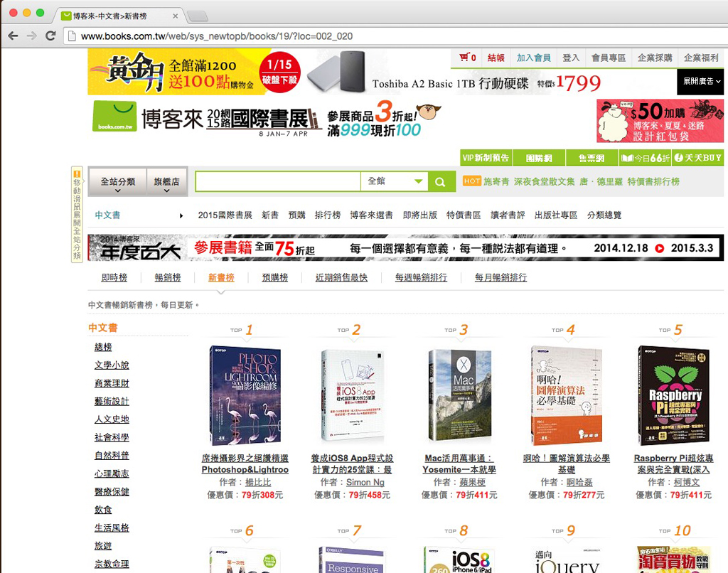Screen dimensions: 728x573
Task: Select the 2015國際書展 menu item
Action: coord(225,215)
